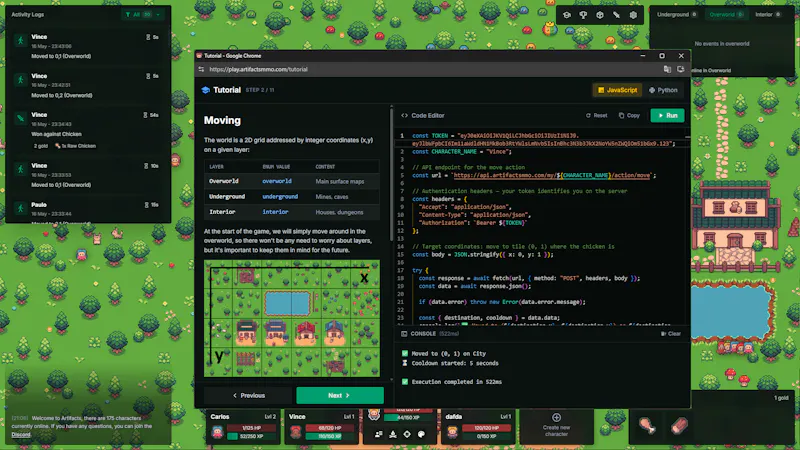This screenshot has height=450, width=800.
Task: Click Carlos's green XP bar
Action: (252, 436)
